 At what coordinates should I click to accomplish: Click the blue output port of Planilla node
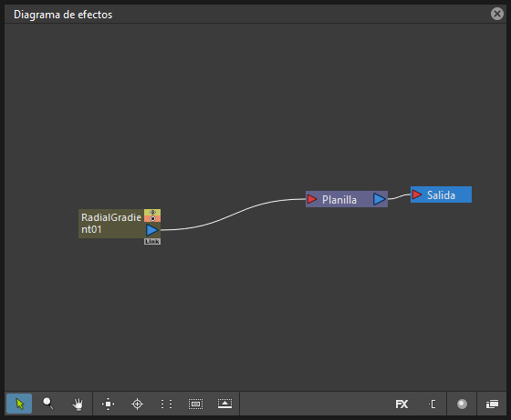click(380, 199)
